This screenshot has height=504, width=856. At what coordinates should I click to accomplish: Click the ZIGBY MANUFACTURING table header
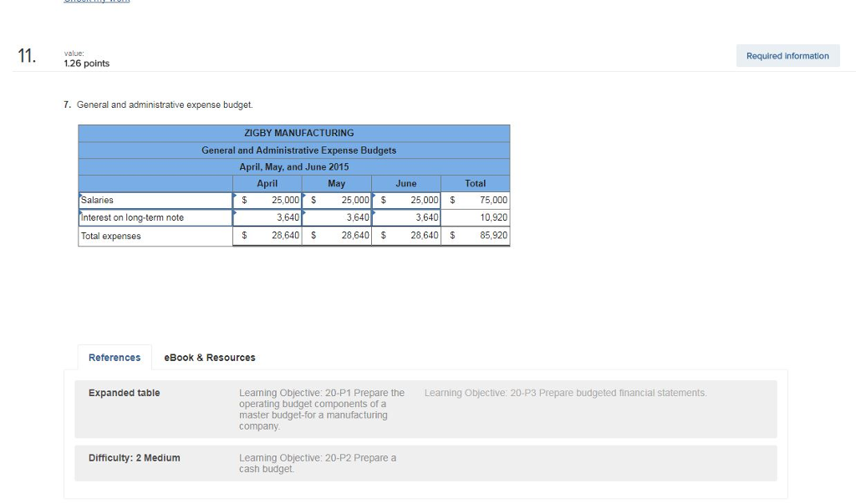tap(298, 132)
